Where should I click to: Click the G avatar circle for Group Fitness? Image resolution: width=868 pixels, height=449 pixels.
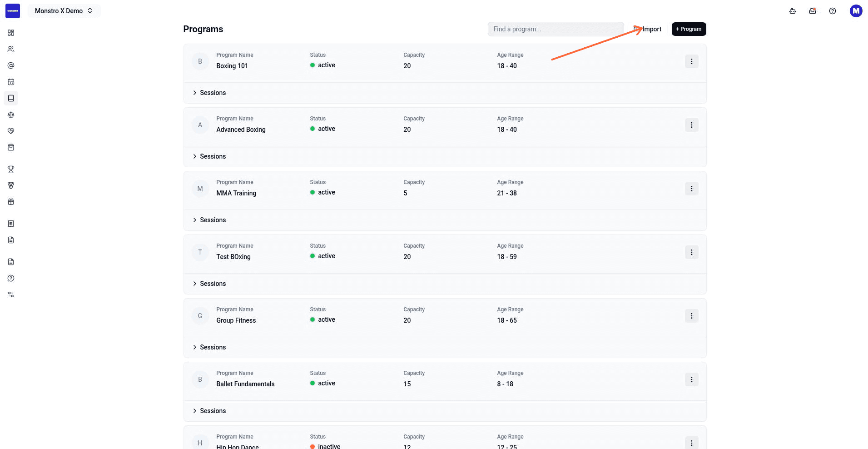200,316
